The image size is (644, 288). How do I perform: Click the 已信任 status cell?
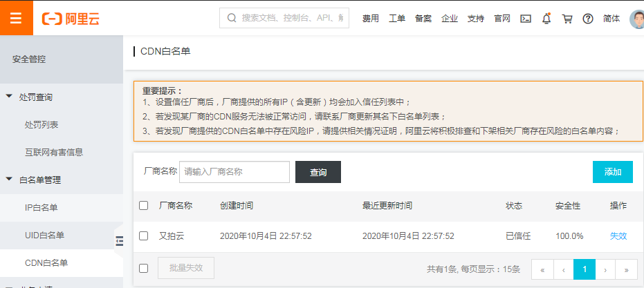518,236
